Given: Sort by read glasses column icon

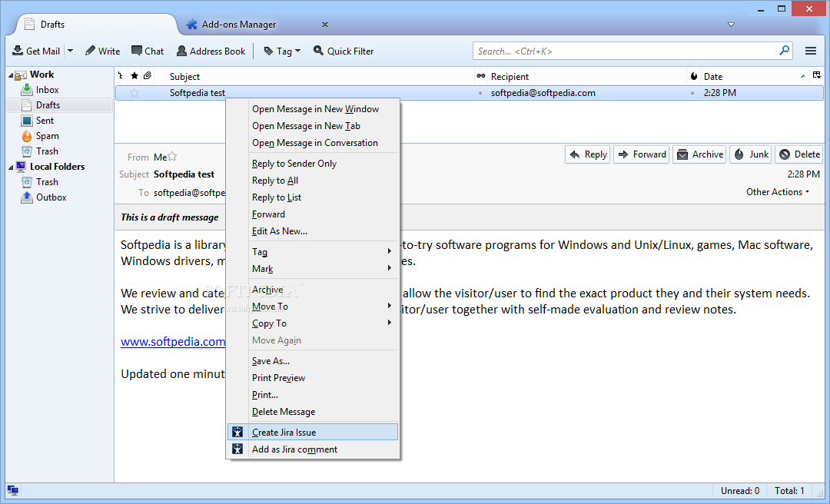Looking at the screenshot, I should pos(480,76).
